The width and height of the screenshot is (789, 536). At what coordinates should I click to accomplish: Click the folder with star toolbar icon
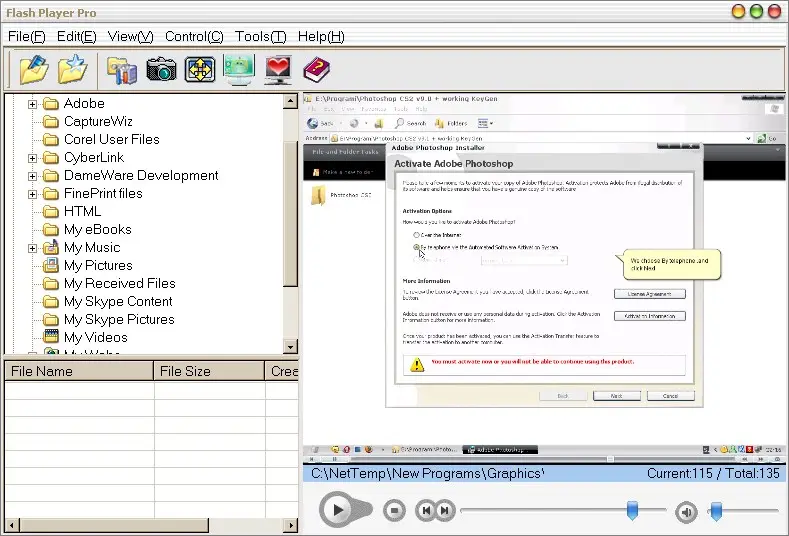[x=72, y=69]
